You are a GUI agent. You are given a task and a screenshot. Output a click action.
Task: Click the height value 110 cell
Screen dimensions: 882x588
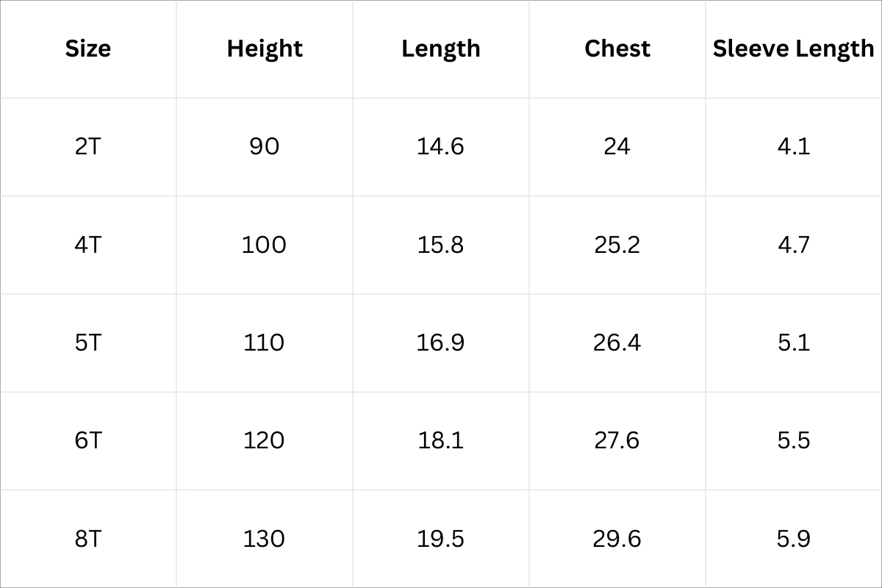(x=265, y=343)
